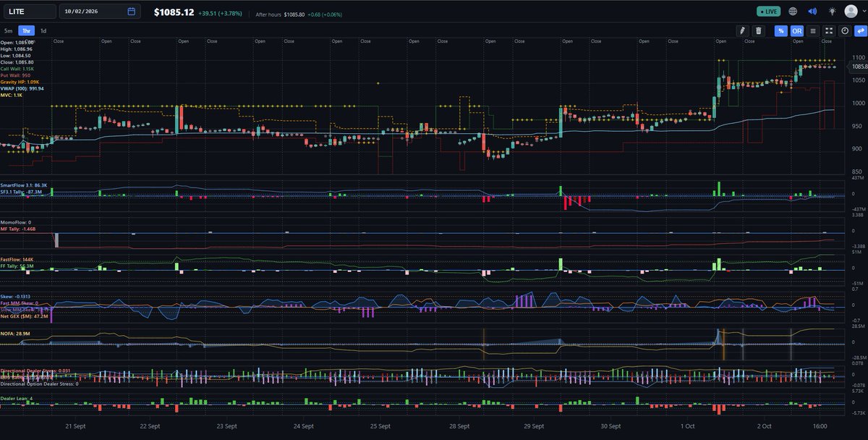Click the 1085.8 current price tag

tap(859, 67)
